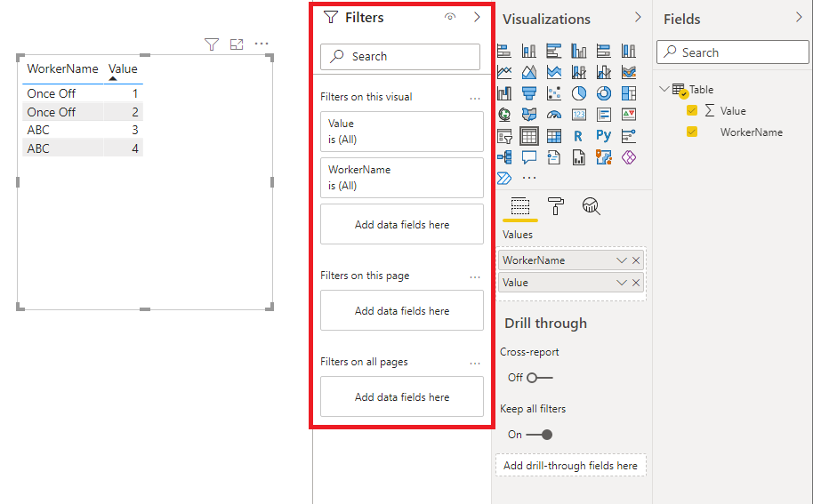Click the Filters pane search box
The image size is (813, 504).
pos(399,57)
